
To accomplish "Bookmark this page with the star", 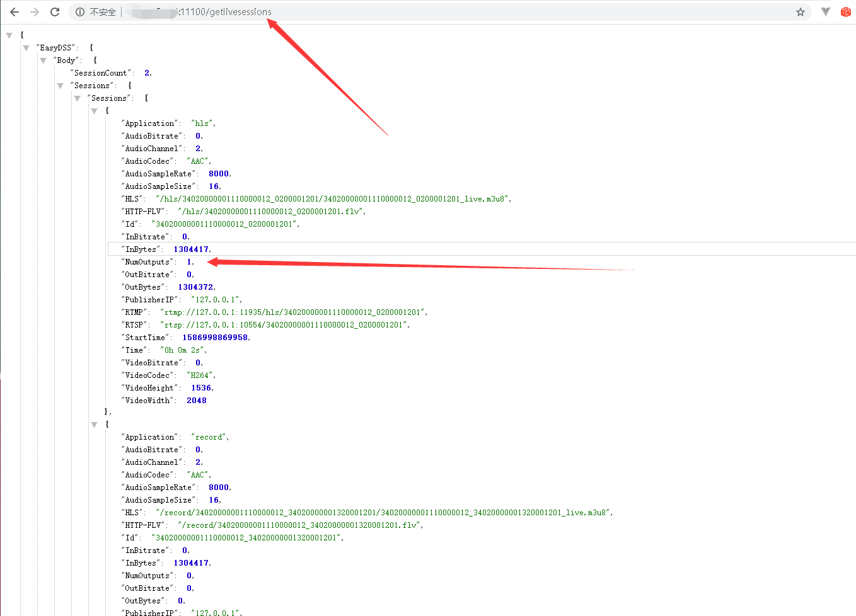I will tap(801, 12).
